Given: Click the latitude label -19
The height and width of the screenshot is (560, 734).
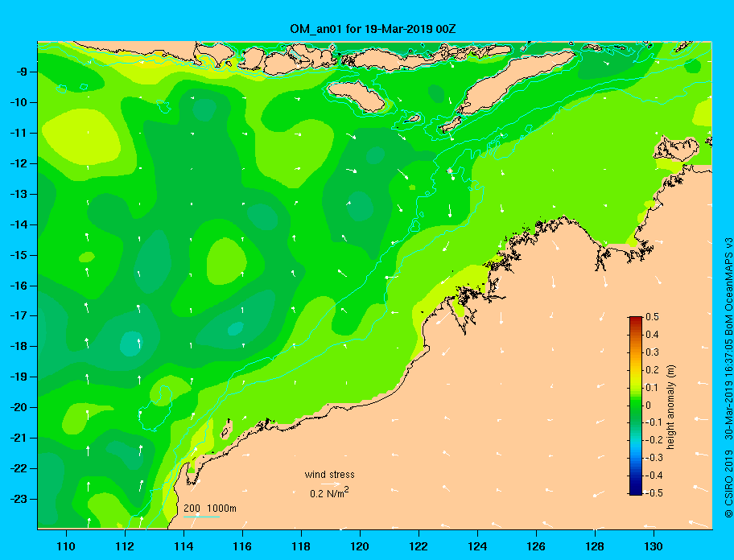Looking at the screenshot, I should point(19,377).
